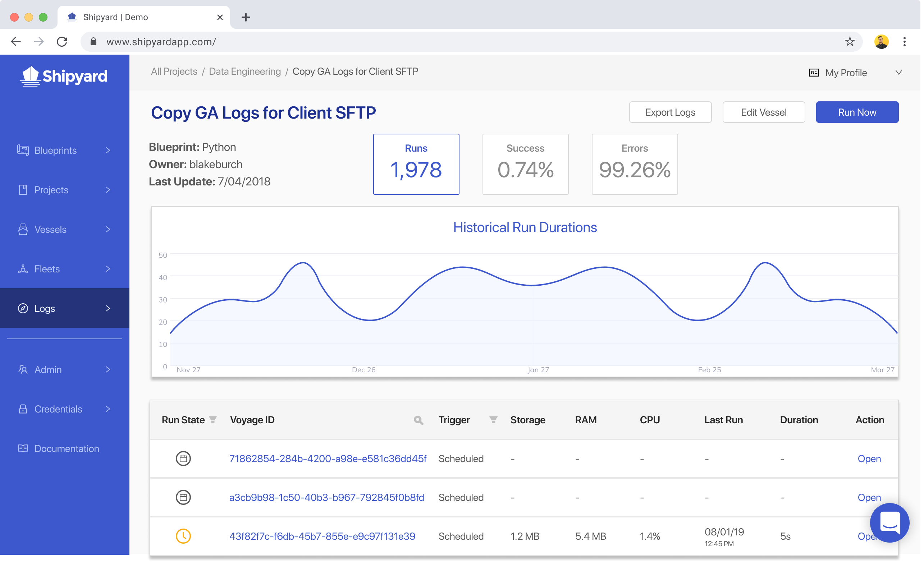The image size is (924, 562).
Task: Click the Admin user icon
Action: [23, 370]
